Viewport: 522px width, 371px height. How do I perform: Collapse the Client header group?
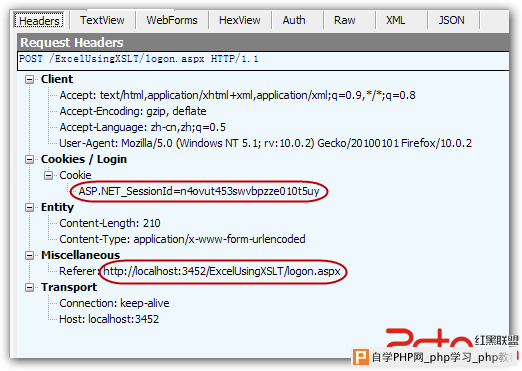(x=30, y=79)
